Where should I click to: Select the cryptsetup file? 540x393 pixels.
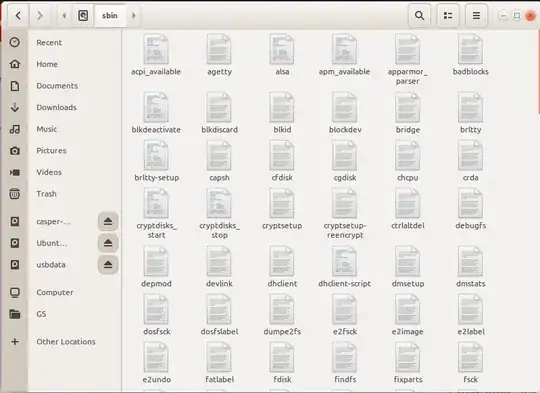point(282,209)
